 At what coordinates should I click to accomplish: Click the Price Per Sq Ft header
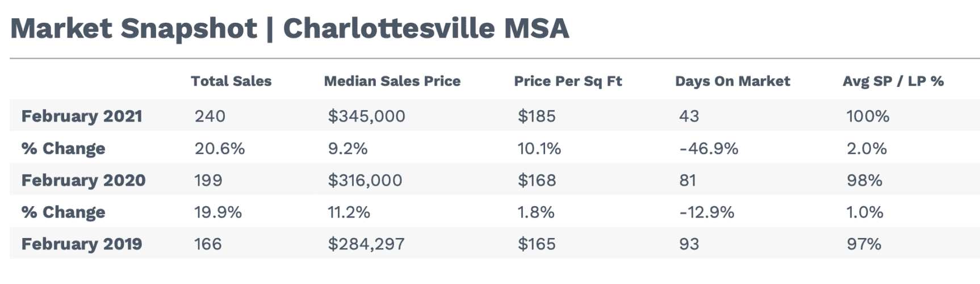[568, 81]
